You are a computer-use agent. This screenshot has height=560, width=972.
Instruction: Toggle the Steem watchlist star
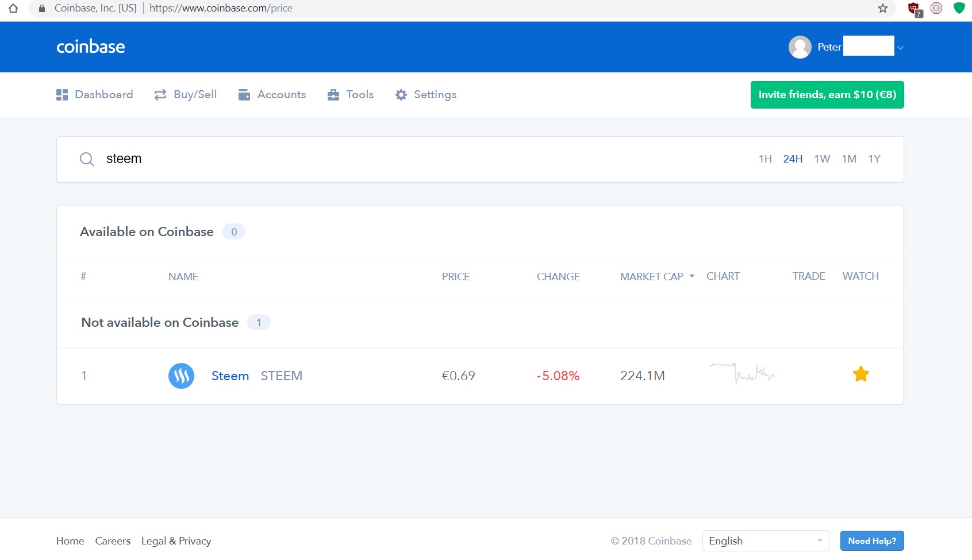coord(861,374)
